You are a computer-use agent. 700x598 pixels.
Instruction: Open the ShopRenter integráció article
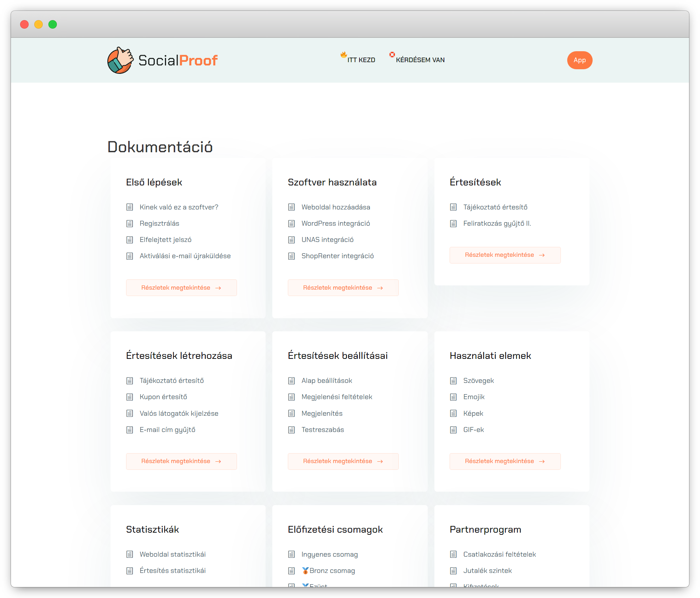(338, 256)
